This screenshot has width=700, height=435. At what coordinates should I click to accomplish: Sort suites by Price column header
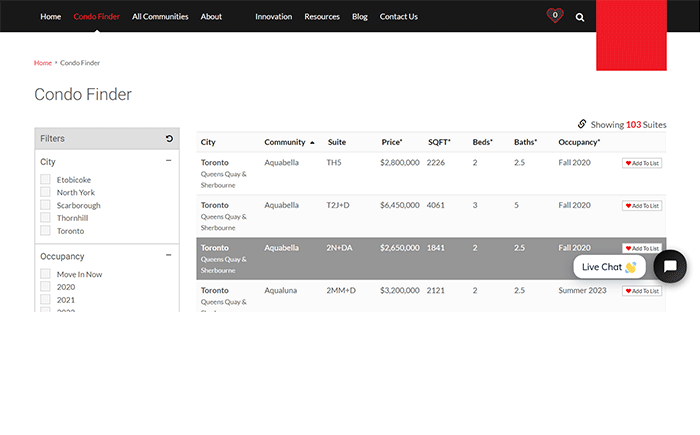click(x=391, y=142)
